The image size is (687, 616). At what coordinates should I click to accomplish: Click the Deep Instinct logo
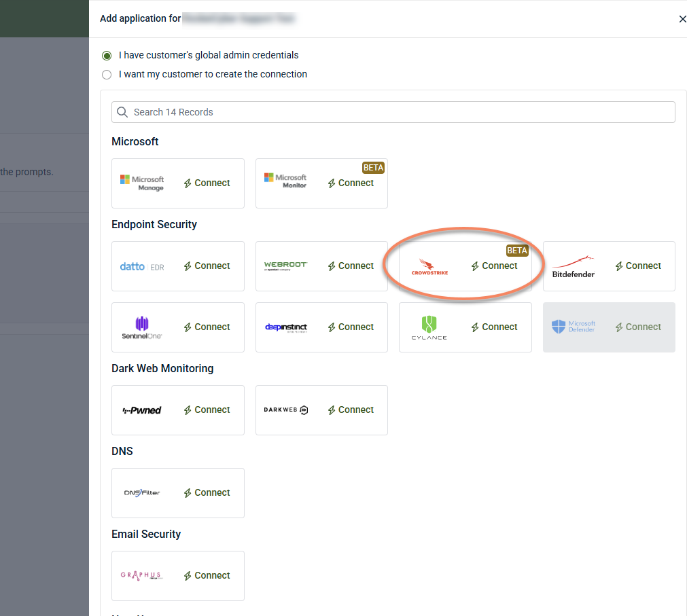point(285,327)
